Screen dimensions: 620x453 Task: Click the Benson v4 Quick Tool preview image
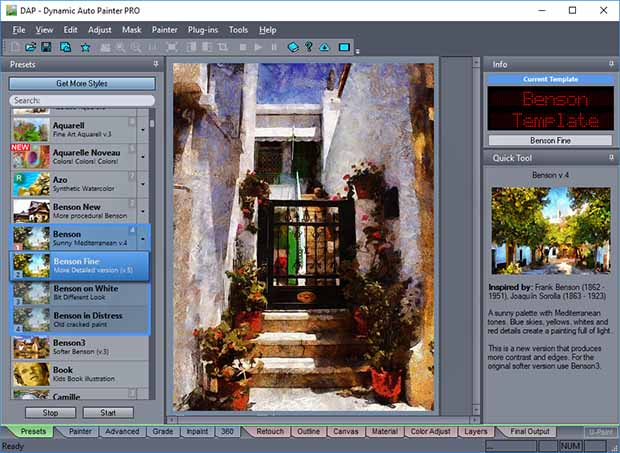pos(551,231)
